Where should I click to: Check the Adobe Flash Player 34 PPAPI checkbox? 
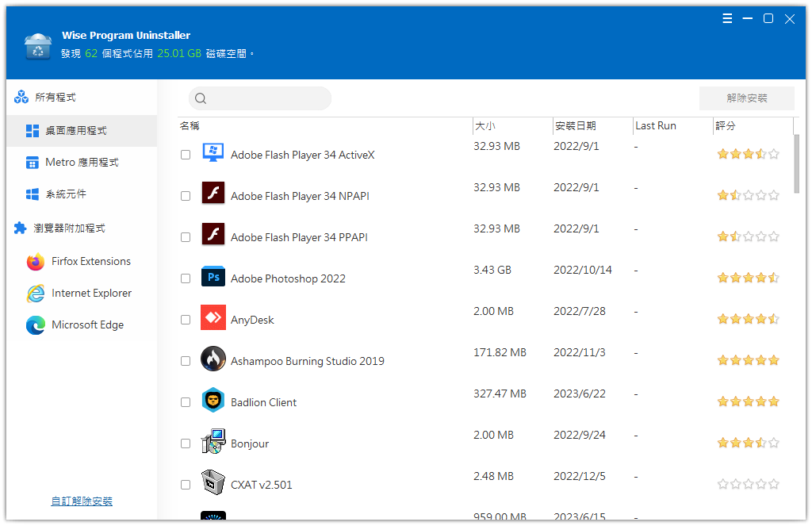186,237
